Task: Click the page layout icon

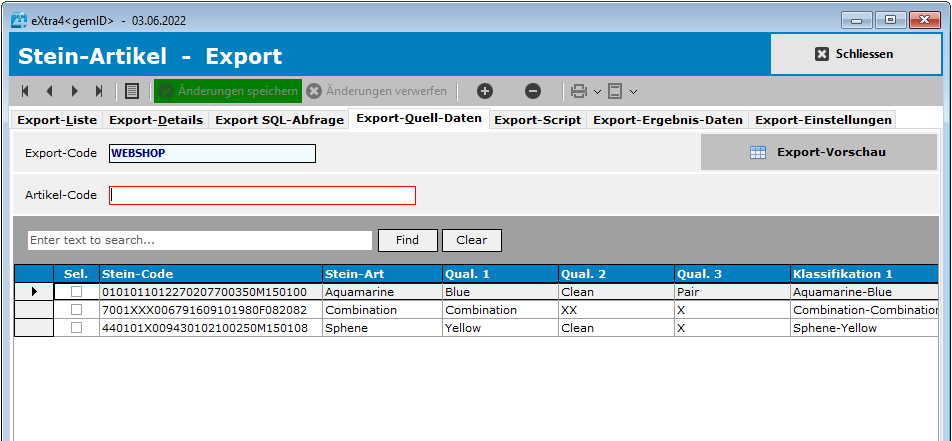Action: [615, 91]
